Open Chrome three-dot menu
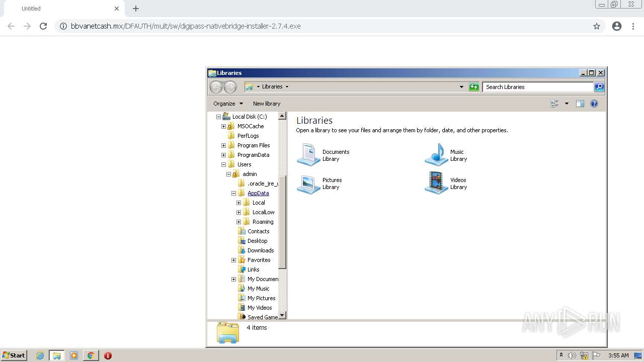Screen dimensions: 644x362 (633, 26)
